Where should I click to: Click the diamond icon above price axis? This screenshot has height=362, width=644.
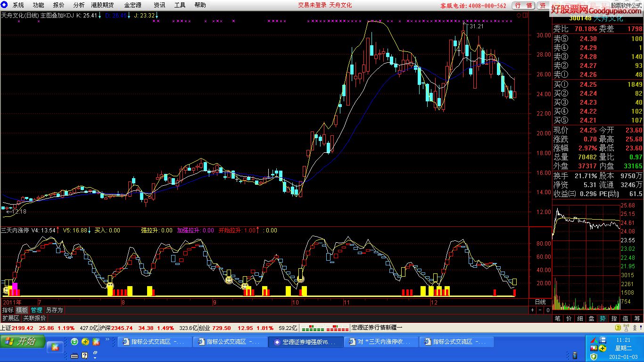pyautogui.click(x=519, y=16)
